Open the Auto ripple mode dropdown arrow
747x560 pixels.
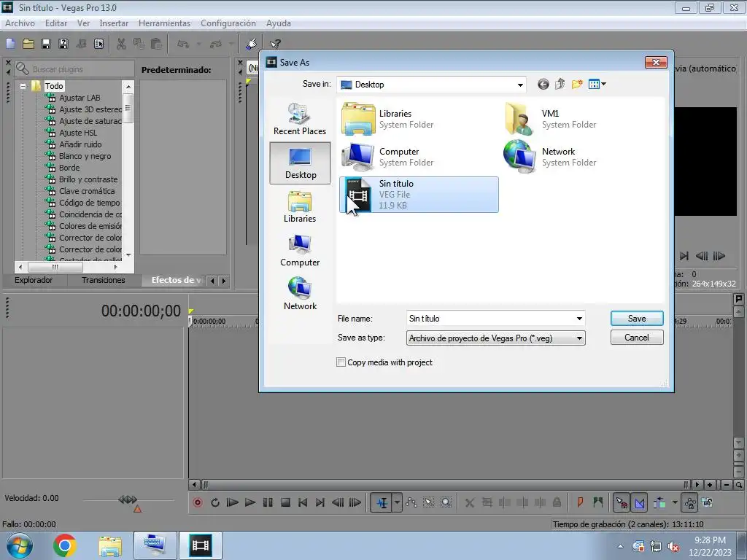675,502
